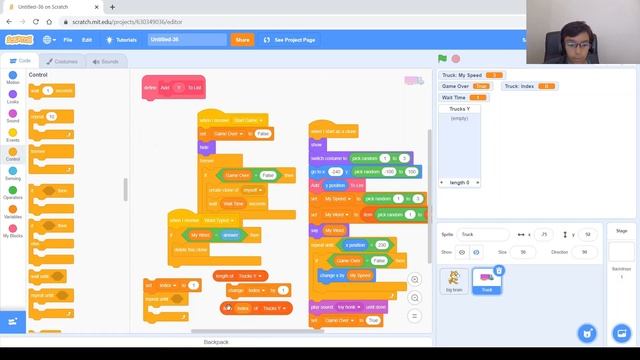Click the Scratch logo
Screen dimensions: 640x360
point(19,40)
